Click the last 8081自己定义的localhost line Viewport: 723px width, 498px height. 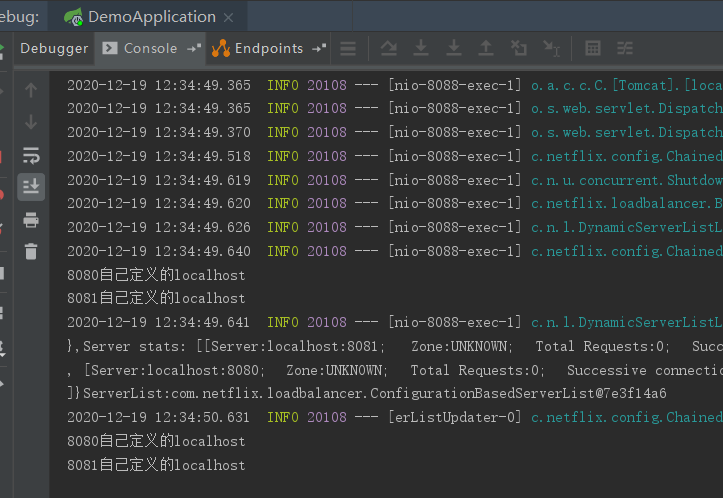[156, 465]
